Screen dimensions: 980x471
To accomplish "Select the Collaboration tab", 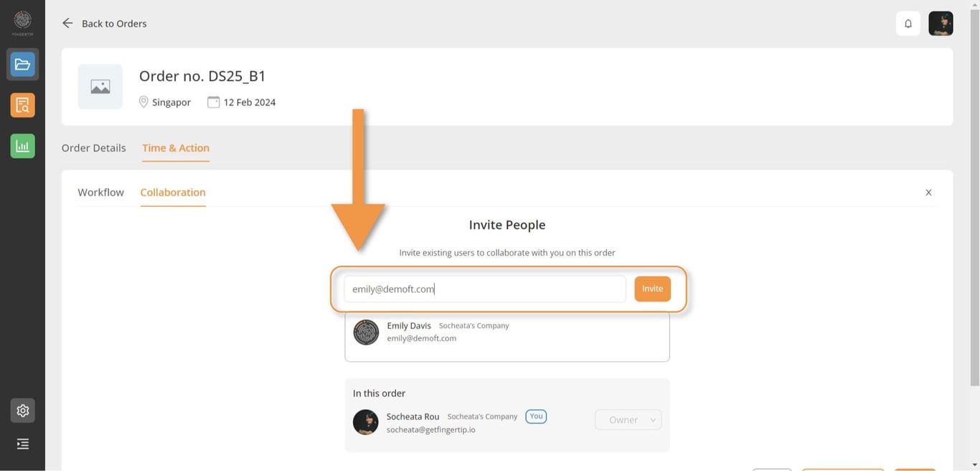I will click(x=173, y=192).
